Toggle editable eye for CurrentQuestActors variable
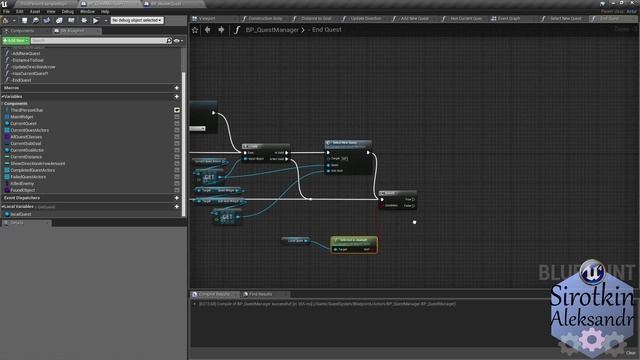Viewport: 640px width, 360px height. [x=177, y=130]
